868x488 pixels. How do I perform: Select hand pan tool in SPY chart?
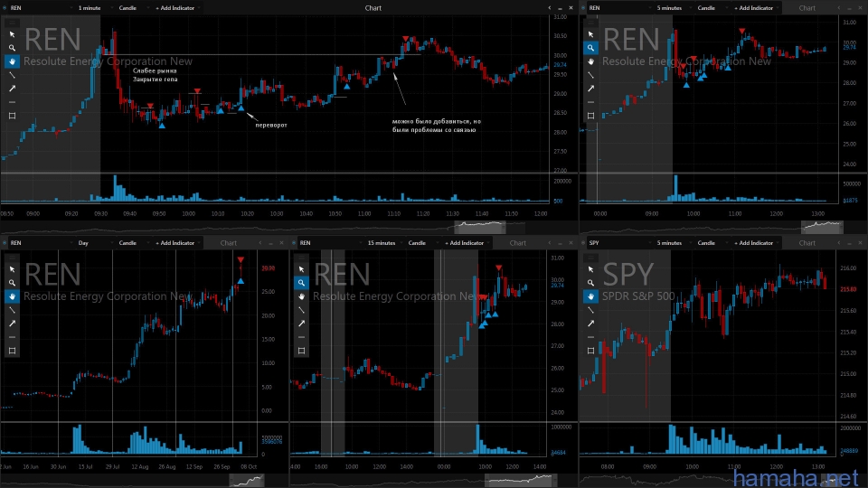590,296
